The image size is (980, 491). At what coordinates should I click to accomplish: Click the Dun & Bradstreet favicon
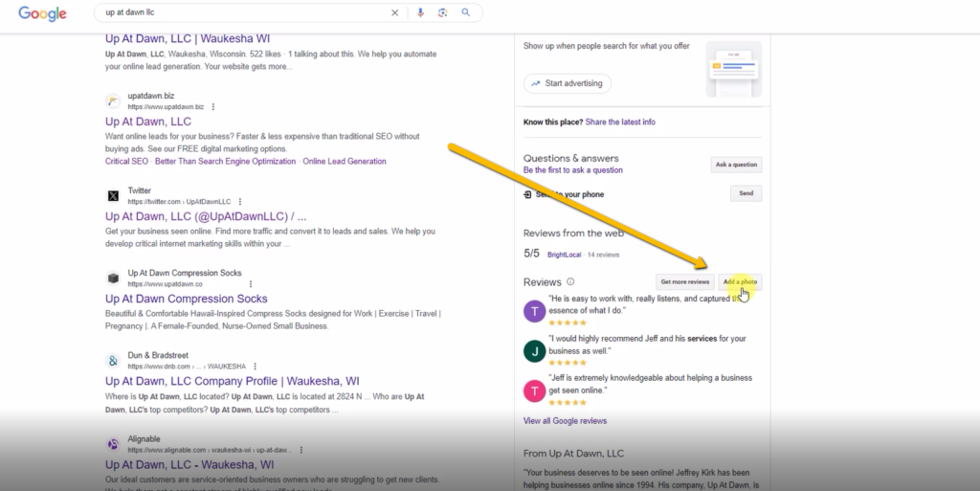tap(113, 361)
